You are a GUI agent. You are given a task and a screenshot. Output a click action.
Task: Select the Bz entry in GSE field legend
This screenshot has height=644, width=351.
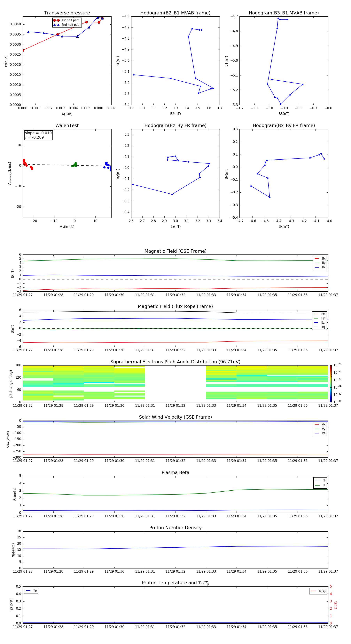click(x=320, y=267)
